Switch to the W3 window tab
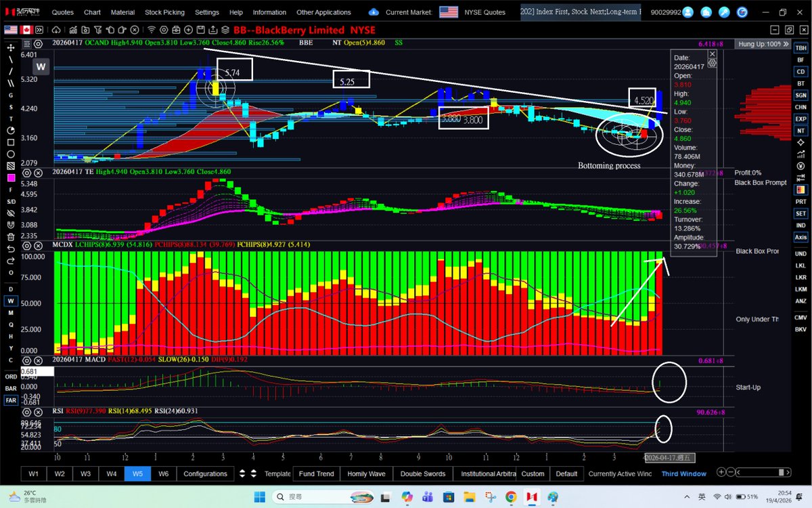 tap(85, 473)
